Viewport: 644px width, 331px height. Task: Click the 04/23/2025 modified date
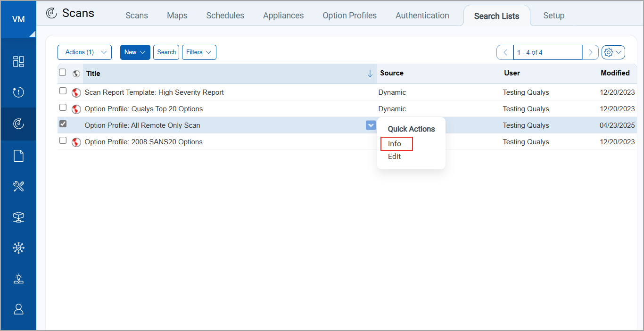(617, 125)
